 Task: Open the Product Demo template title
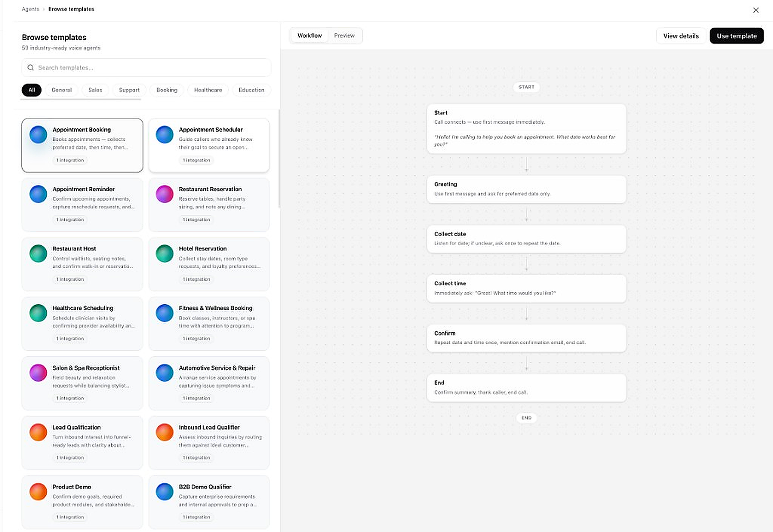click(72, 487)
